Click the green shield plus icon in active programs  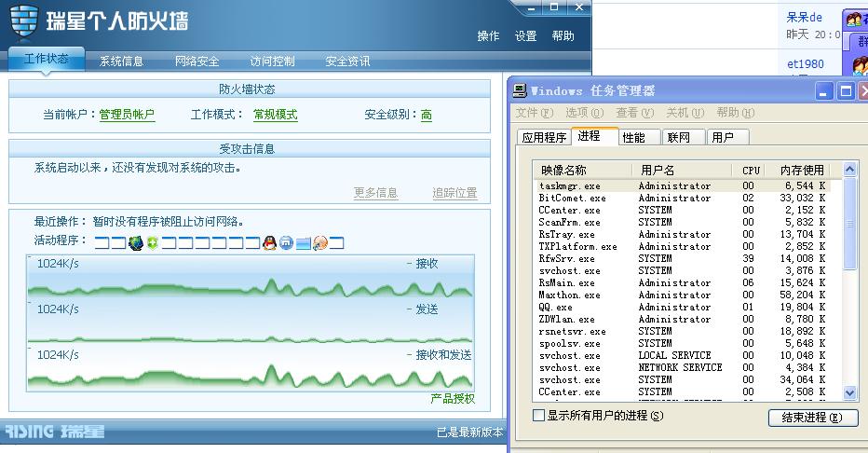(x=152, y=242)
